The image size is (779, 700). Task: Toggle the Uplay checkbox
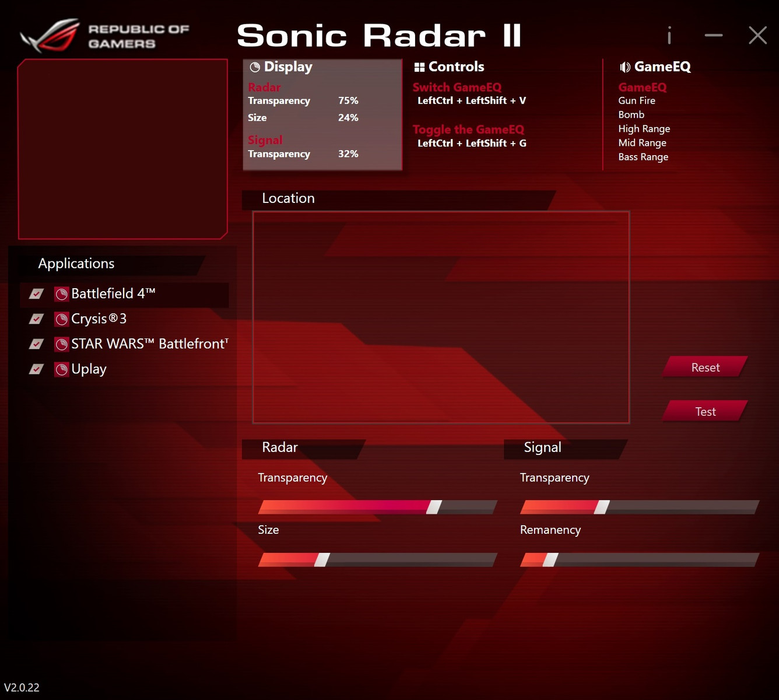tap(36, 369)
